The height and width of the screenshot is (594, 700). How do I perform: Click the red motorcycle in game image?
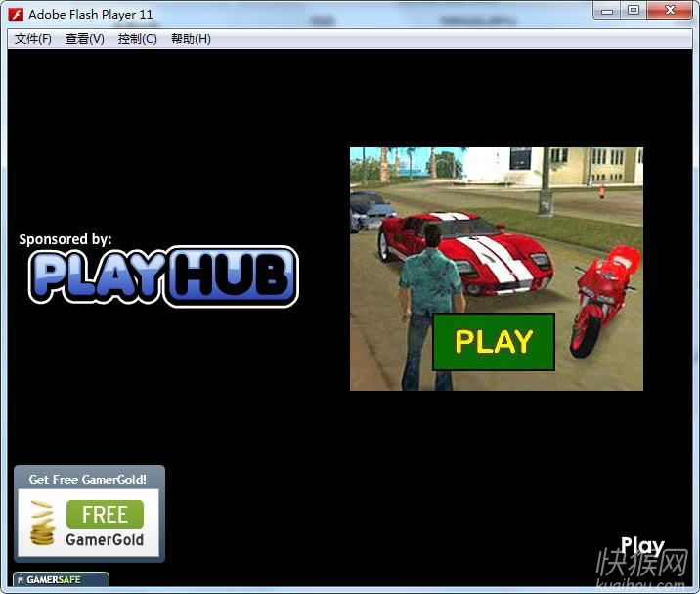601,293
